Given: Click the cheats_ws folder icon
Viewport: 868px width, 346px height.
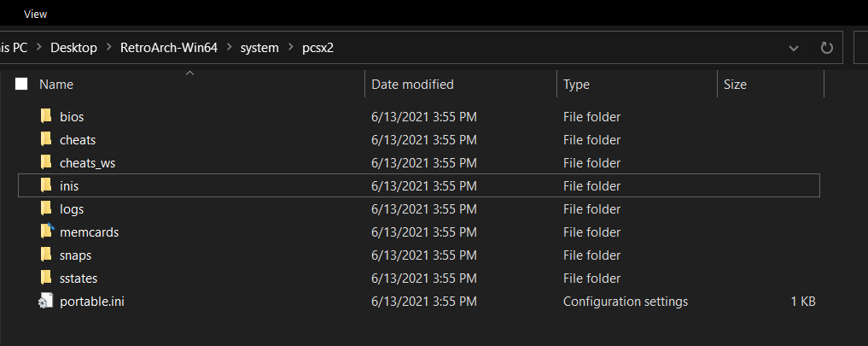Looking at the screenshot, I should (x=46, y=162).
